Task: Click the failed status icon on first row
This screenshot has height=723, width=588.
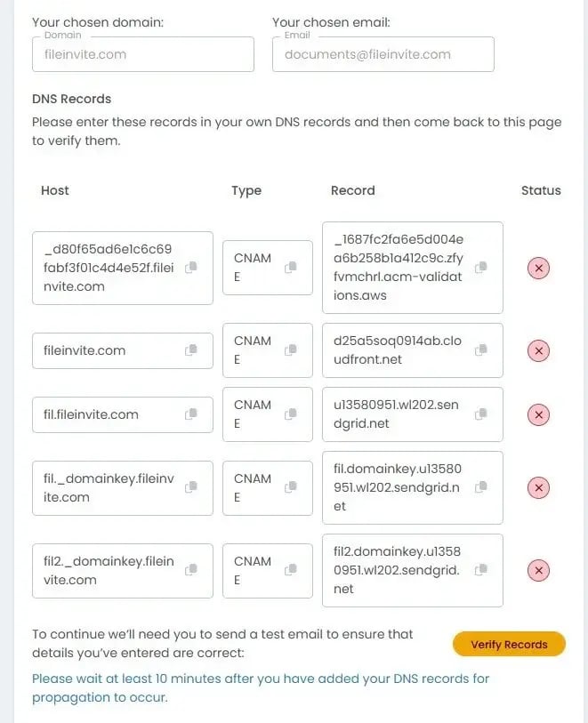Action: [537, 268]
